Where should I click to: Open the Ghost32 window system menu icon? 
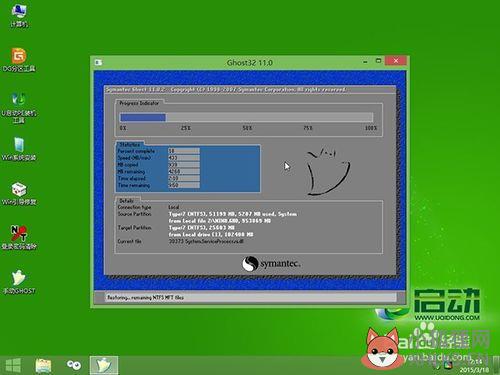98,62
